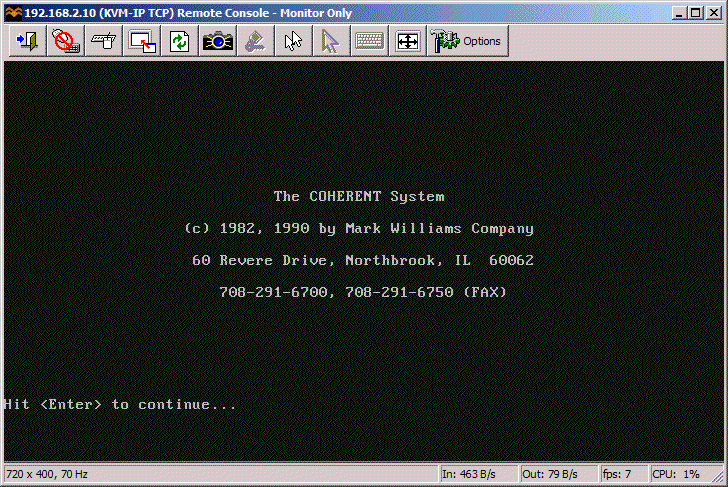Select the single gray cursor icon
This screenshot has height=487, width=728.
[x=332, y=41]
